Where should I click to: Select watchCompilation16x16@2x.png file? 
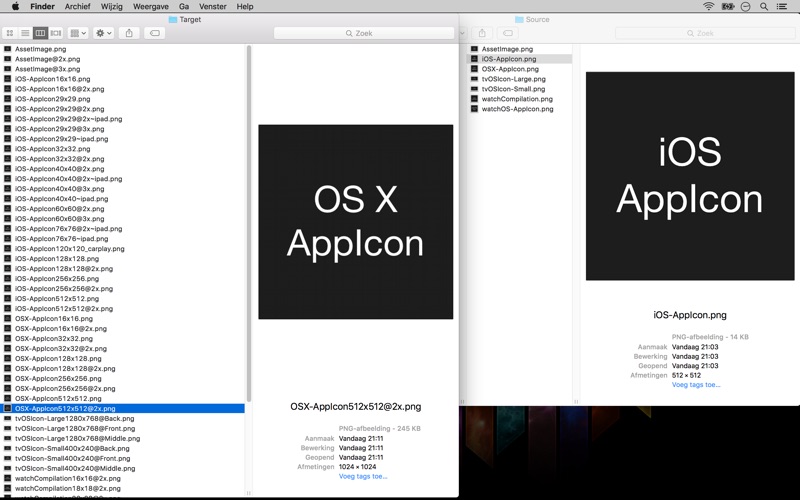[x=123, y=479]
